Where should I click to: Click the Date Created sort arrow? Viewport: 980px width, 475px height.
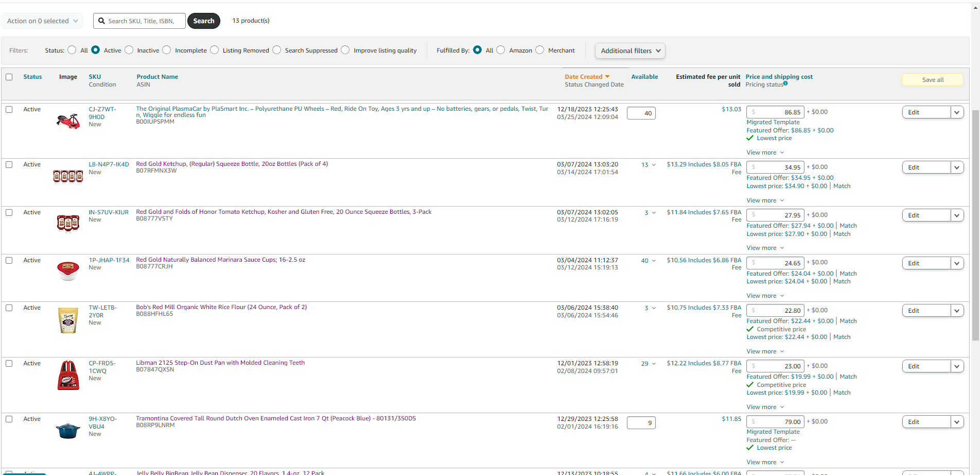tap(607, 77)
